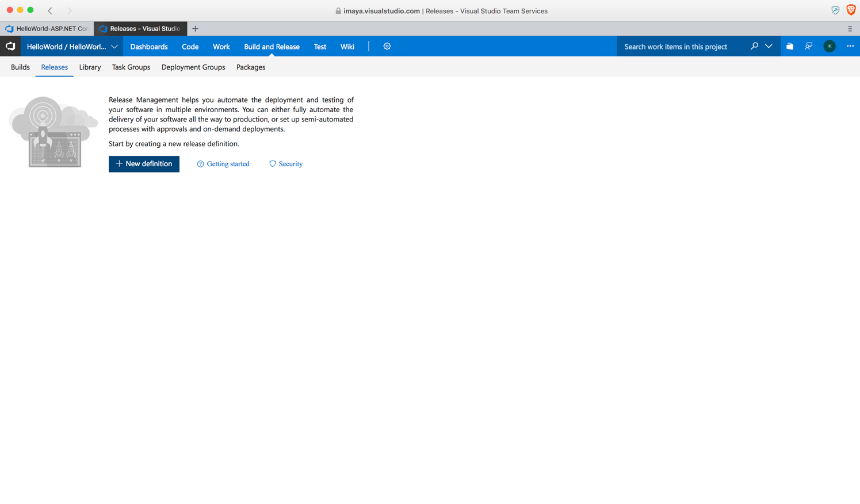This screenshot has height=504, width=860.
Task: Click the release management rocket illustration
Action: click(x=53, y=132)
